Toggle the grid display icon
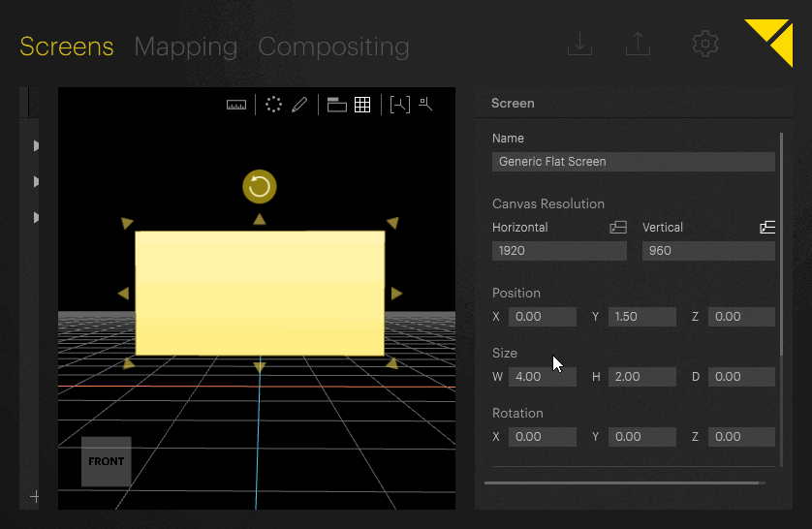This screenshot has width=812, height=529. point(362,105)
